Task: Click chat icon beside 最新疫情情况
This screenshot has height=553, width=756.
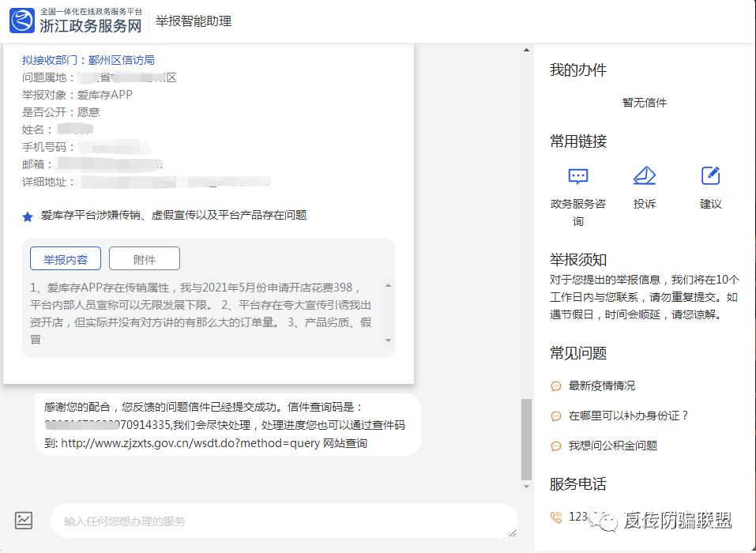Action: pos(556,386)
